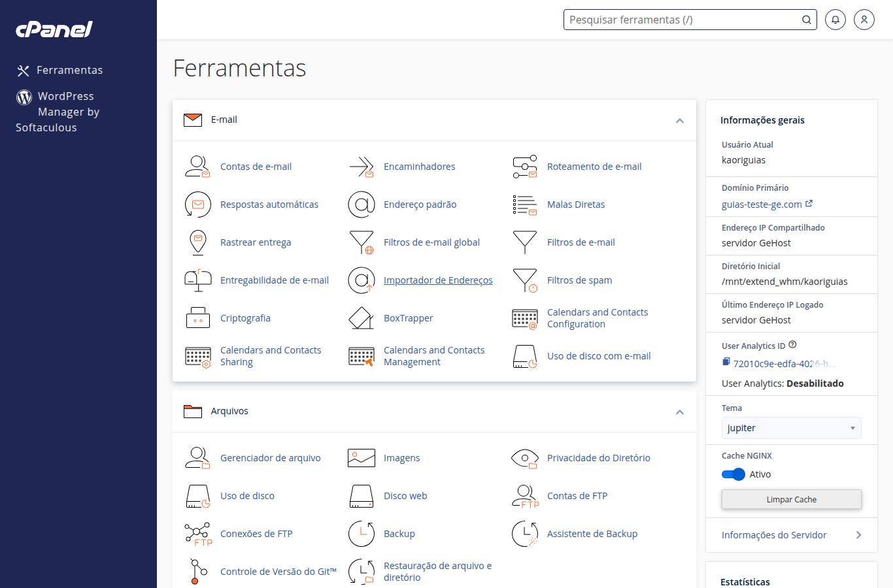This screenshot has height=588, width=893.
Task: Open Respostas automáticas icon
Action: pos(197,204)
